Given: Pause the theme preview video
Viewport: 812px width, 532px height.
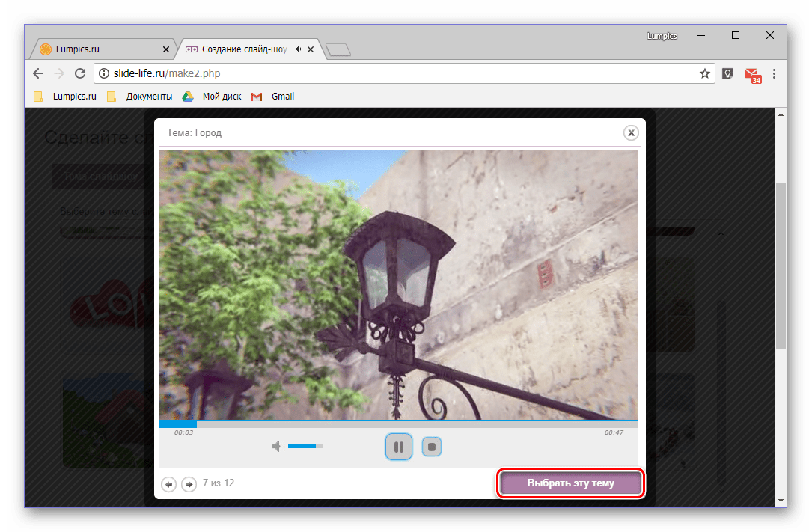Looking at the screenshot, I should click(398, 447).
